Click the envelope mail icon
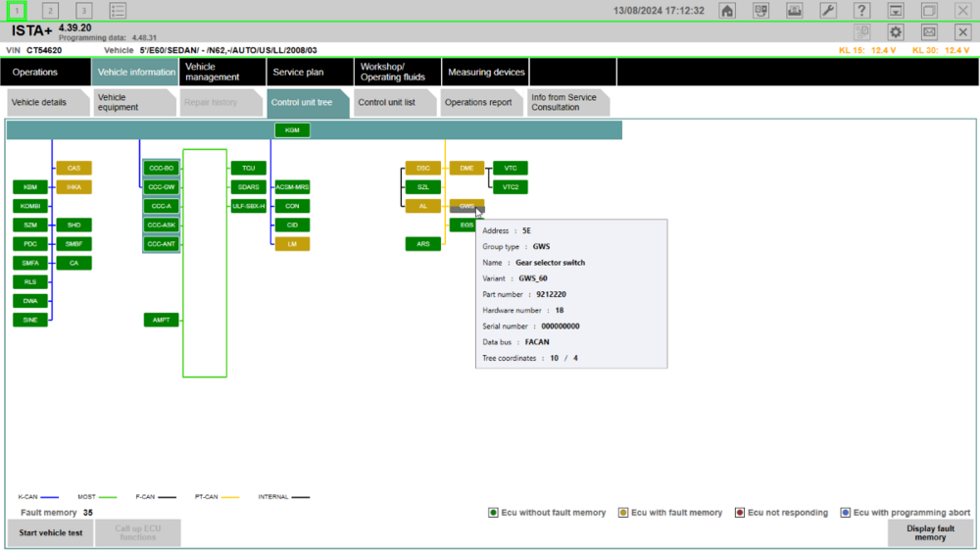This screenshot has height=551, width=980. 929,32
